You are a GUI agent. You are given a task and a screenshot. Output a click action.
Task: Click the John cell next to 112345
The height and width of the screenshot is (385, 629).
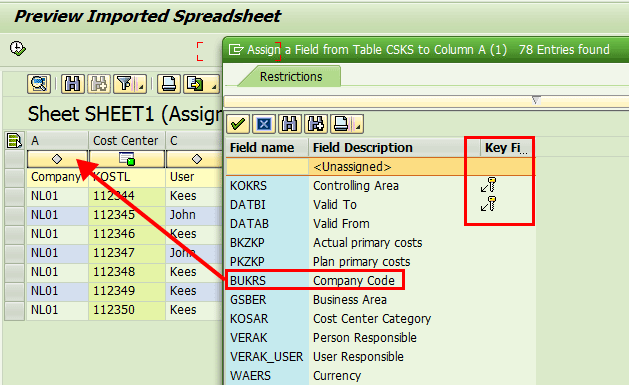pos(195,215)
